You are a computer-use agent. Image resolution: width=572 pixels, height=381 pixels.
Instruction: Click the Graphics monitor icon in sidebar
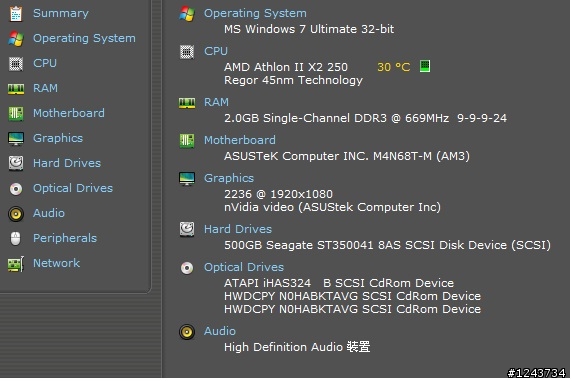point(16,139)
